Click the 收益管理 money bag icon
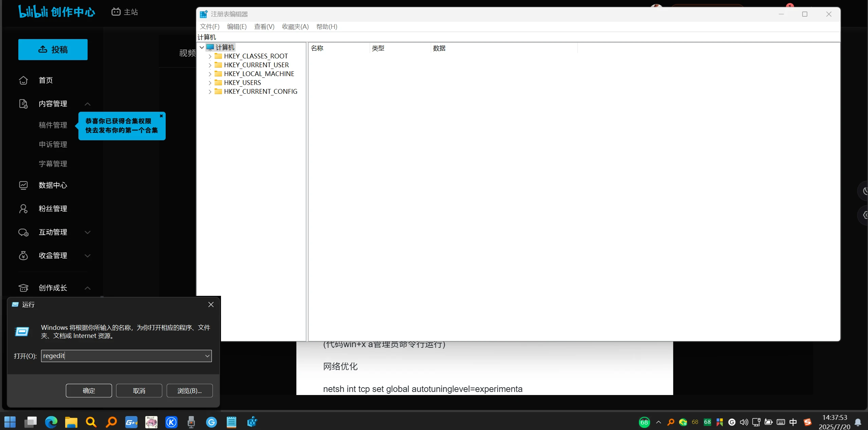This screenshot has width=868, height=430. 23,255
